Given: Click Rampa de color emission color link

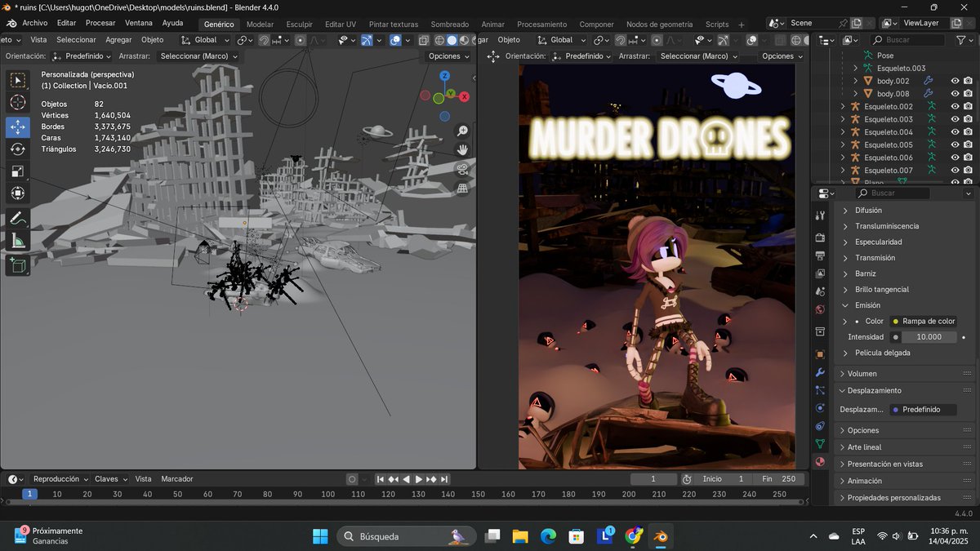Looking at the screenshot, I should [922, 321].
